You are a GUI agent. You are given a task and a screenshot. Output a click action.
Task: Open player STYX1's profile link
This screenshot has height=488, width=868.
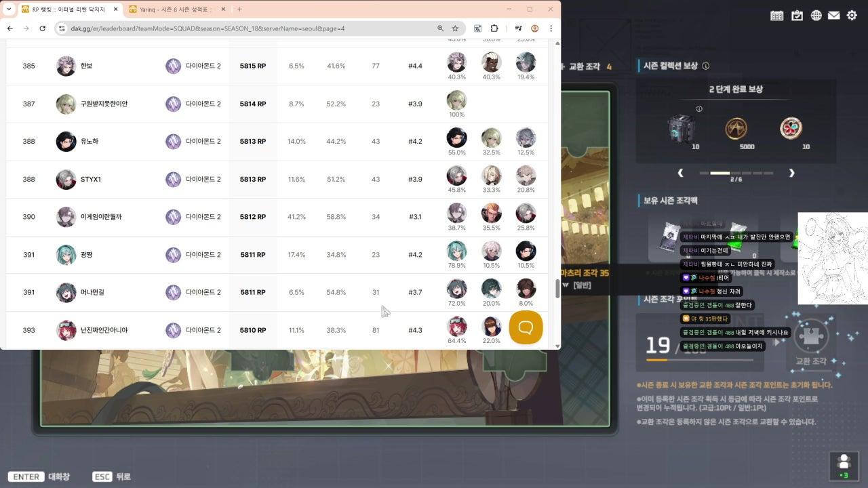coord(90,180)
